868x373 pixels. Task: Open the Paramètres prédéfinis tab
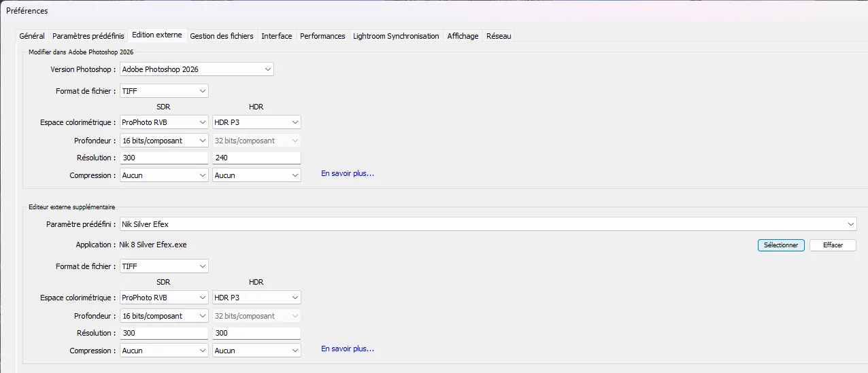pyautogui.click(x=88, y=36)
